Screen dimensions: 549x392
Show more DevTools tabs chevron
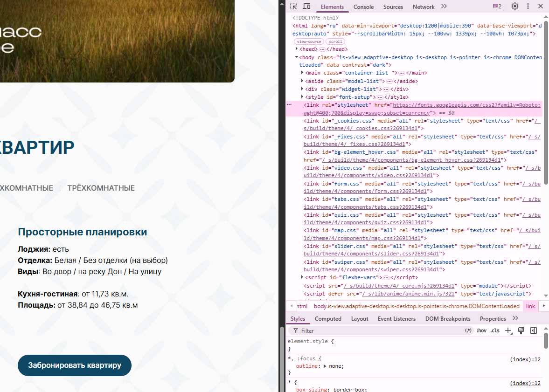444,7
